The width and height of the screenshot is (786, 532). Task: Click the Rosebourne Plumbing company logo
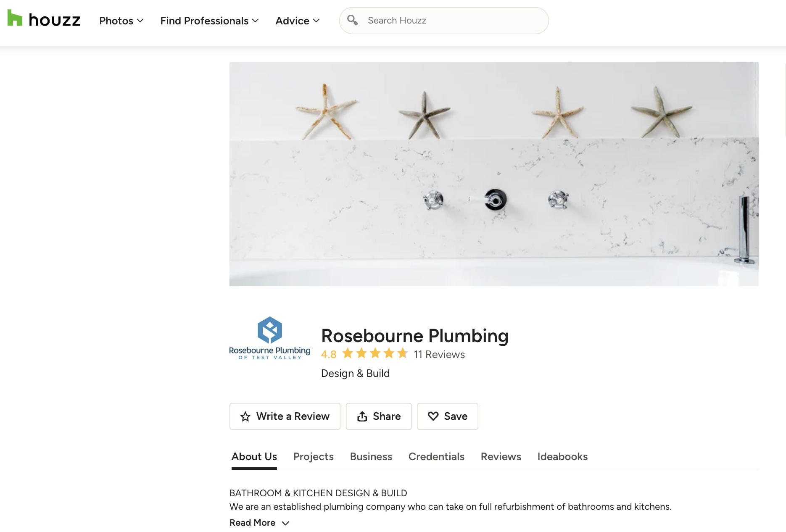(x=270, y=338)
